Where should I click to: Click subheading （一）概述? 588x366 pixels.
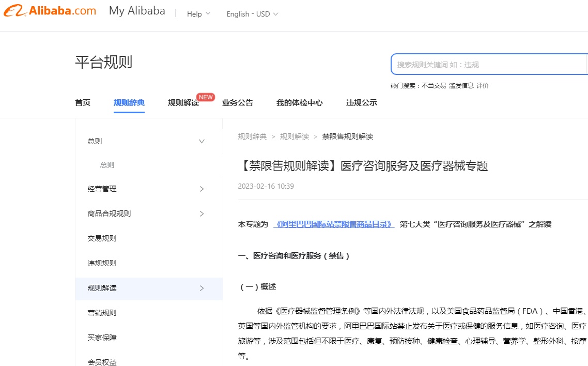(257, 287)
